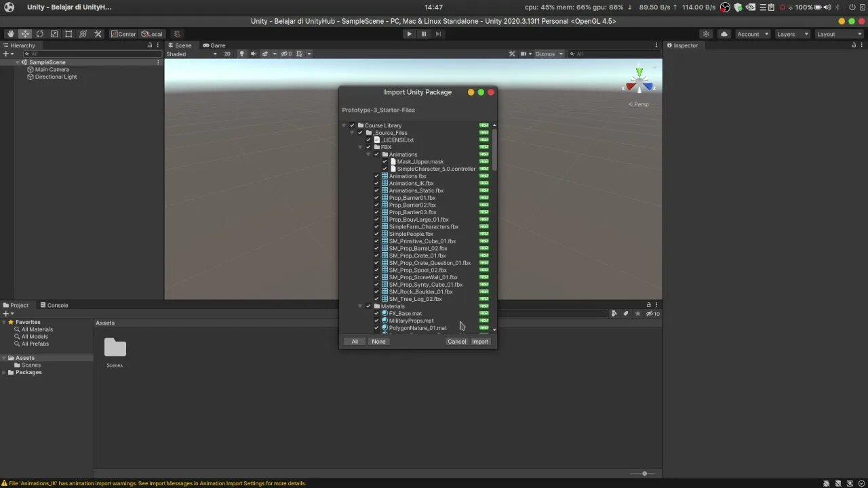Select the Rotate tool in toolbar
Screen dimensions: 868x488
coord(39,34)
